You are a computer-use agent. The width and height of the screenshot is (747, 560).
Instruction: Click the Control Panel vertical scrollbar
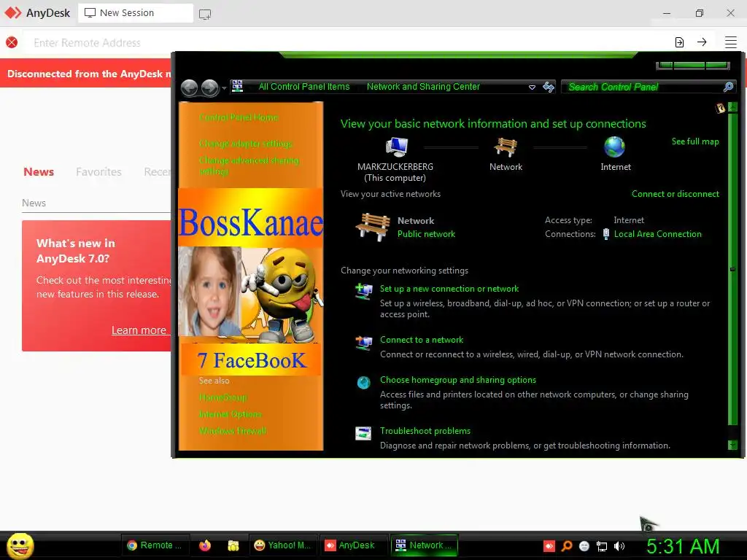pyautogui.click(x=732, y=269)
